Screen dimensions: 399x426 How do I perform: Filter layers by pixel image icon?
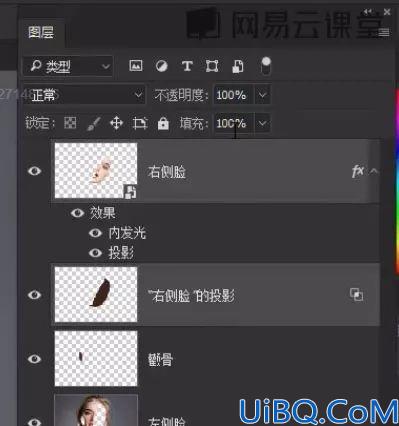point(136,66)
